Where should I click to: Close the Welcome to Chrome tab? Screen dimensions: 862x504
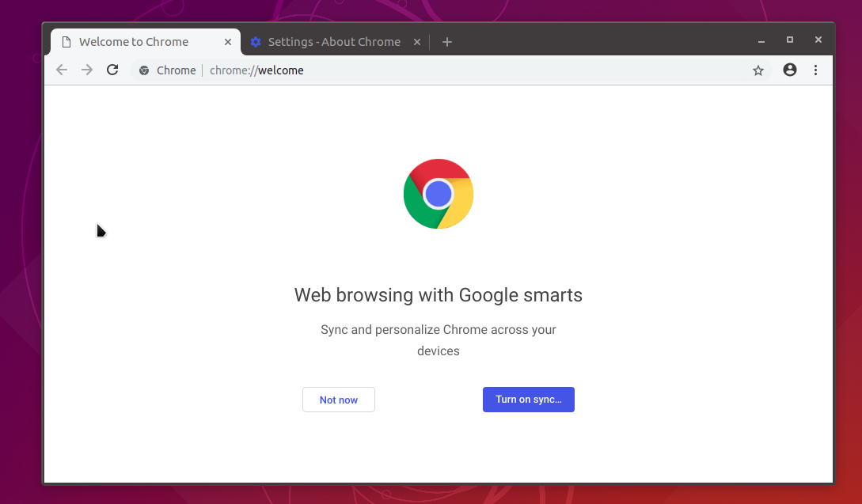click(x=228, y=42)
